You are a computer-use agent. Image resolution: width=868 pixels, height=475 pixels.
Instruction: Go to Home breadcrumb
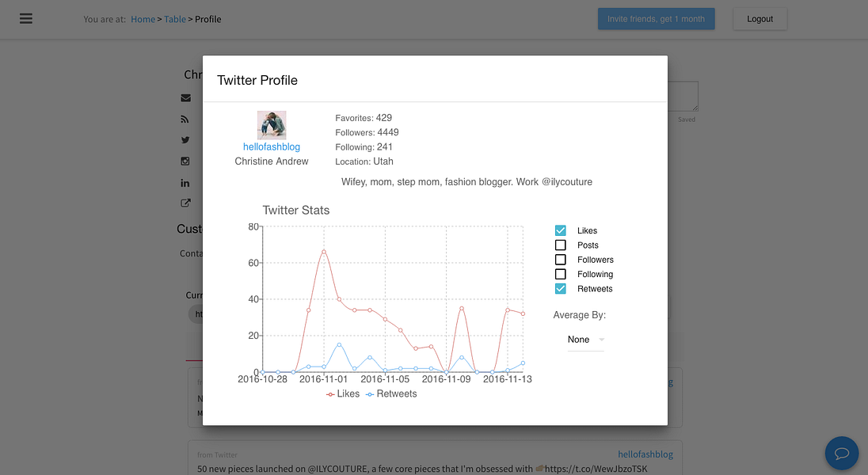(x=143, y=19)
